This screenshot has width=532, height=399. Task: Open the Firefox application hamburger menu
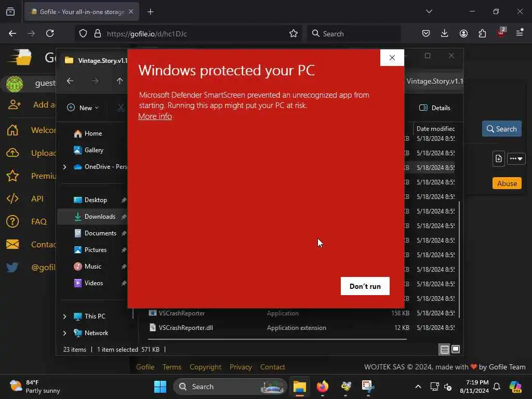point(520,33)
